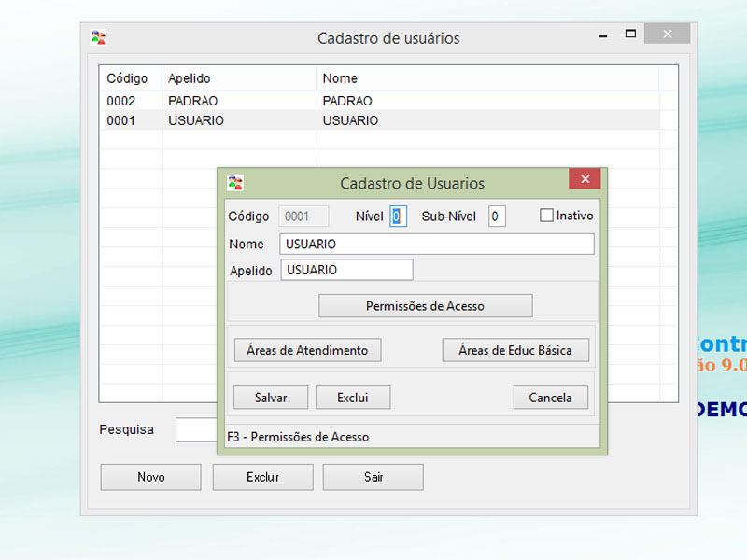Focus the Nome text field
The height and width of the screenshot is (560, 747).
436,245
